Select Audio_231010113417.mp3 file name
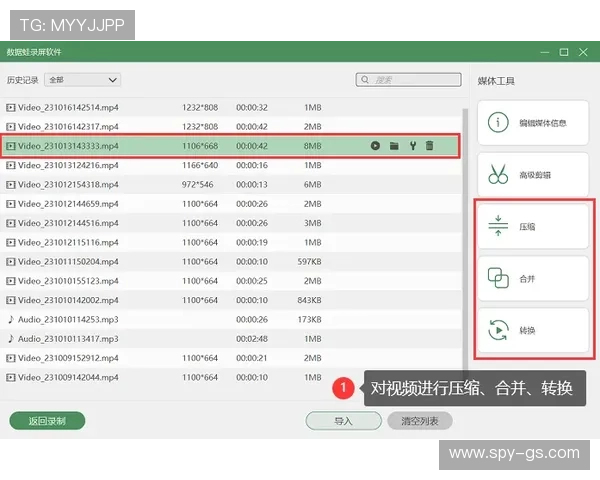This screenshot has width=600, height=480. pyautogui.click(x=68, y=339)
